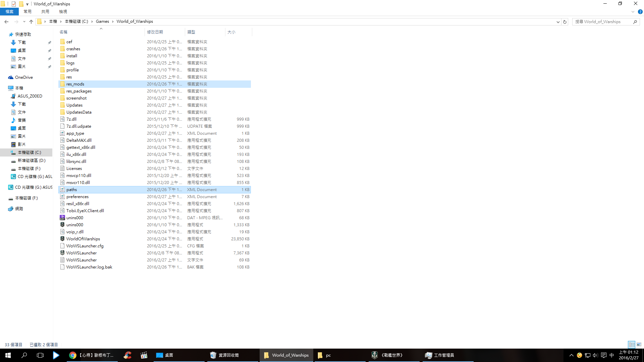644x362 pixels.
Task: Open 本機 in navigation pane
Action: tap(19, 88)
